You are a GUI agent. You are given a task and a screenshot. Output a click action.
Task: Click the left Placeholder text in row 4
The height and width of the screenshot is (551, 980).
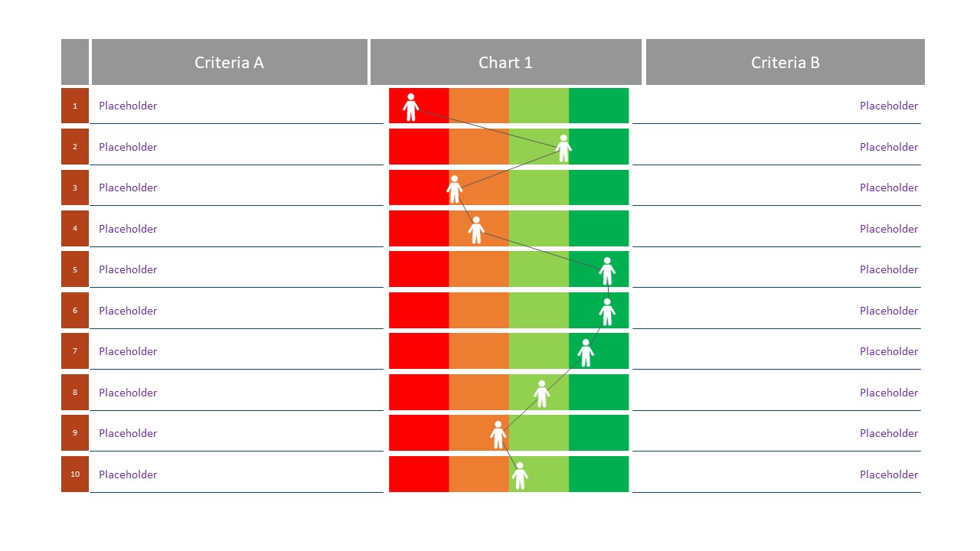(x=128, y=229)
